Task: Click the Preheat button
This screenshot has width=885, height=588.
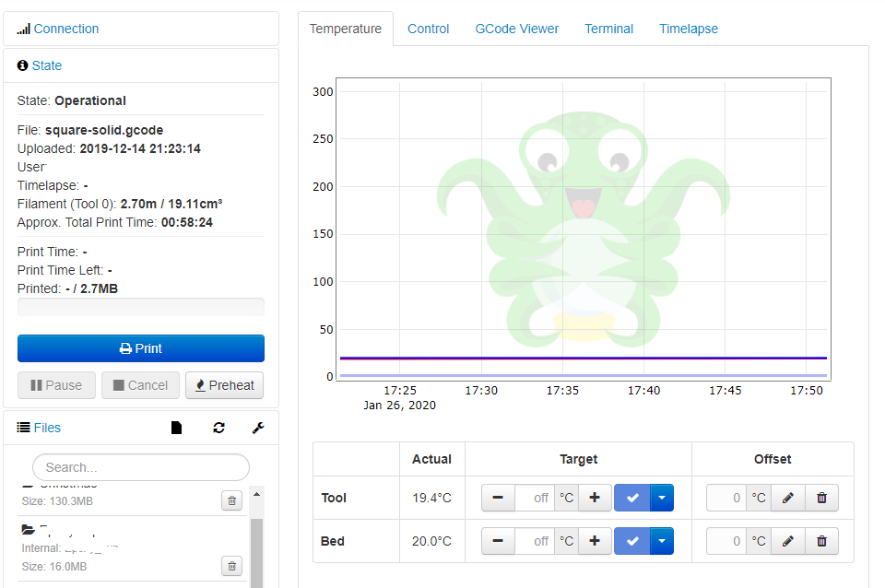Action: [225, 385]
